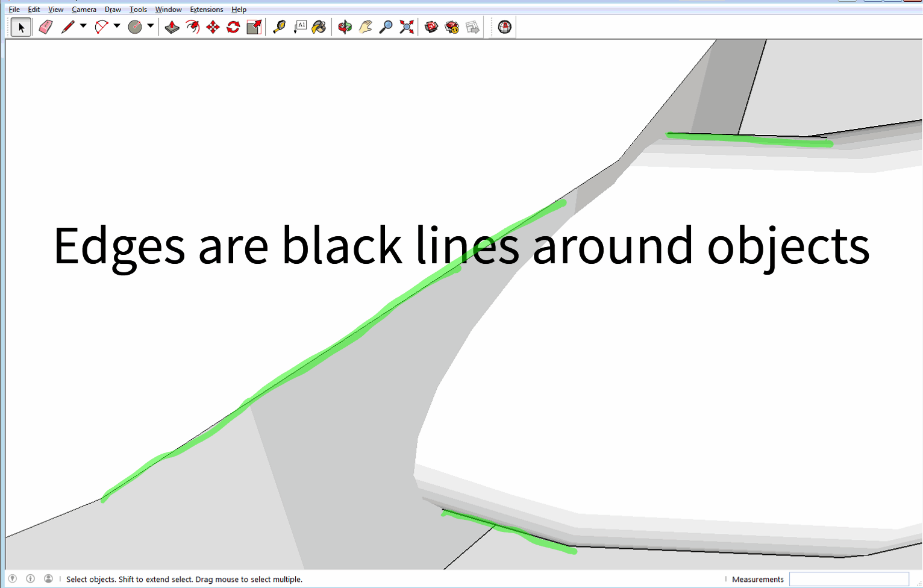Activate the Push/Pull tool
This screenshot has height=588, width=923.
pyautogui.click(x=172, y=27)
